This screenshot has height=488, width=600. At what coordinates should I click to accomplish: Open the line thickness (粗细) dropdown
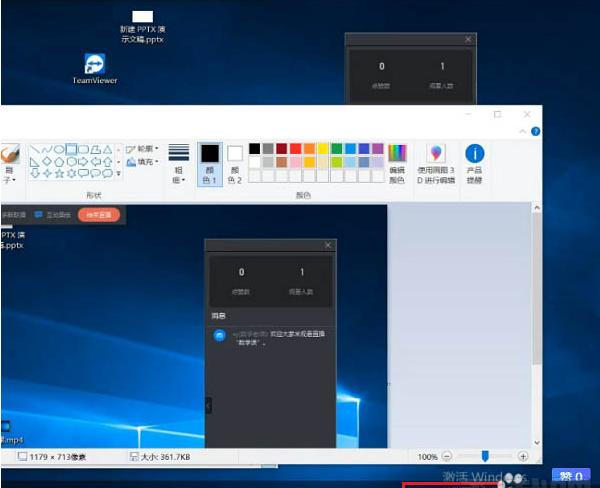pyautogui.click(x=178, y=162)
